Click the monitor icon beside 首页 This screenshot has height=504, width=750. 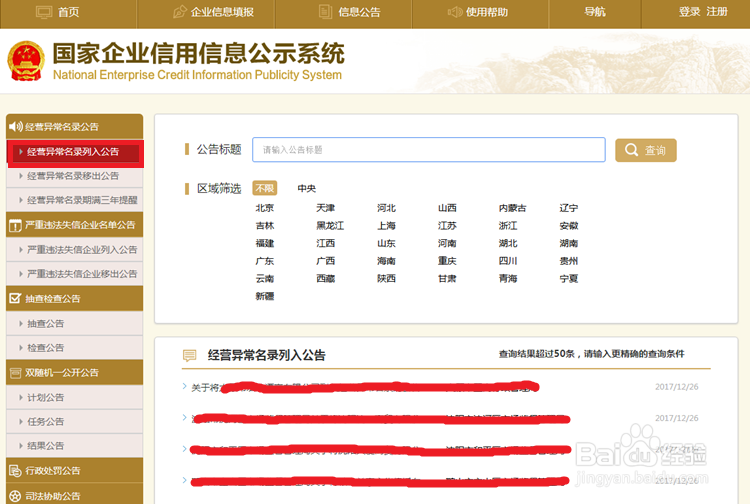[x=44, y=12]
